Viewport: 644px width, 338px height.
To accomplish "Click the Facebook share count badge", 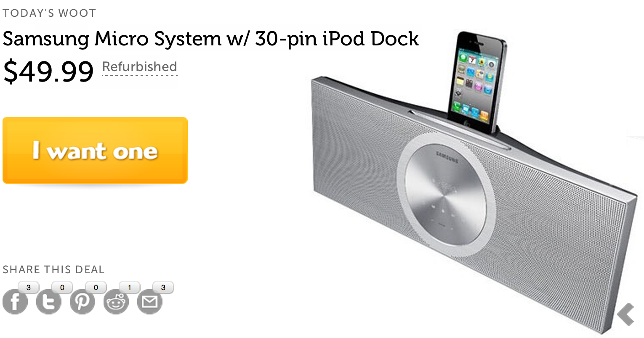I will (x=29, y=288).
